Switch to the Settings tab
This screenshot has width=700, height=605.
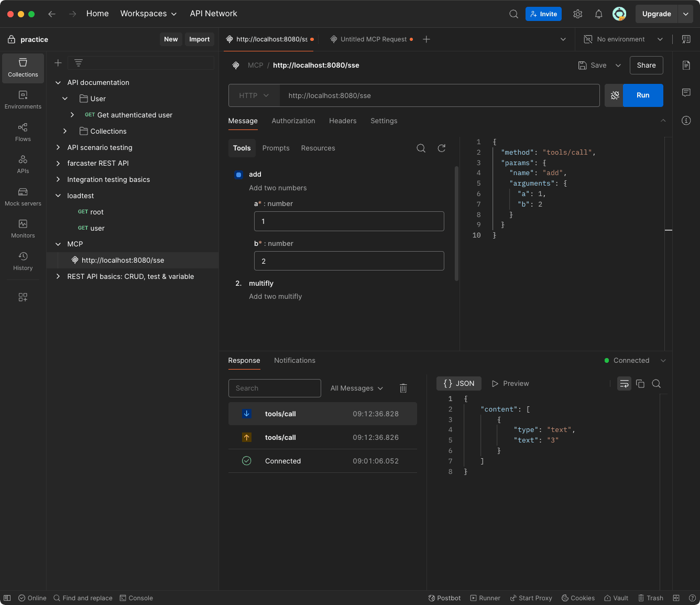pos(384,121)
